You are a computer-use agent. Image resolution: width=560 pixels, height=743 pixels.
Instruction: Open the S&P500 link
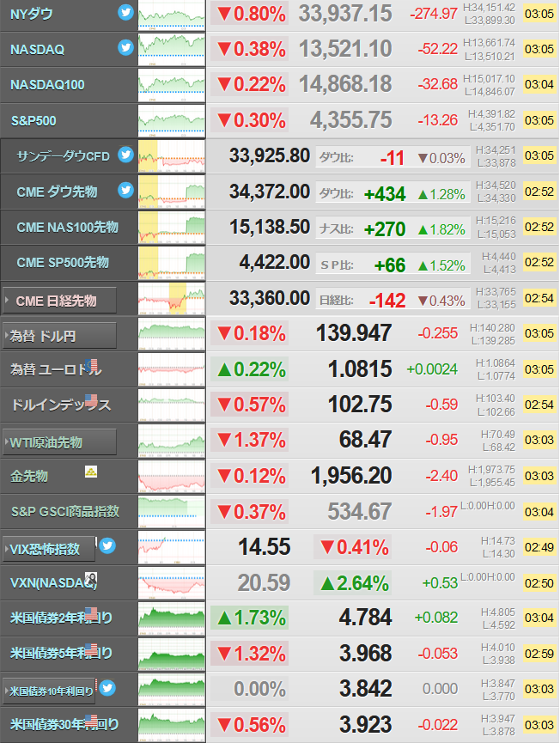33,121
